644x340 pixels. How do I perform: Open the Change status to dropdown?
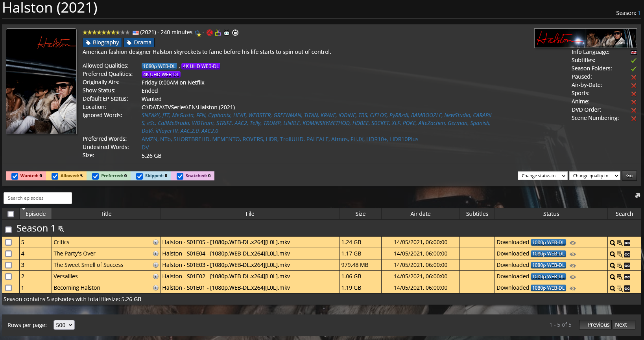click(543, 176)
